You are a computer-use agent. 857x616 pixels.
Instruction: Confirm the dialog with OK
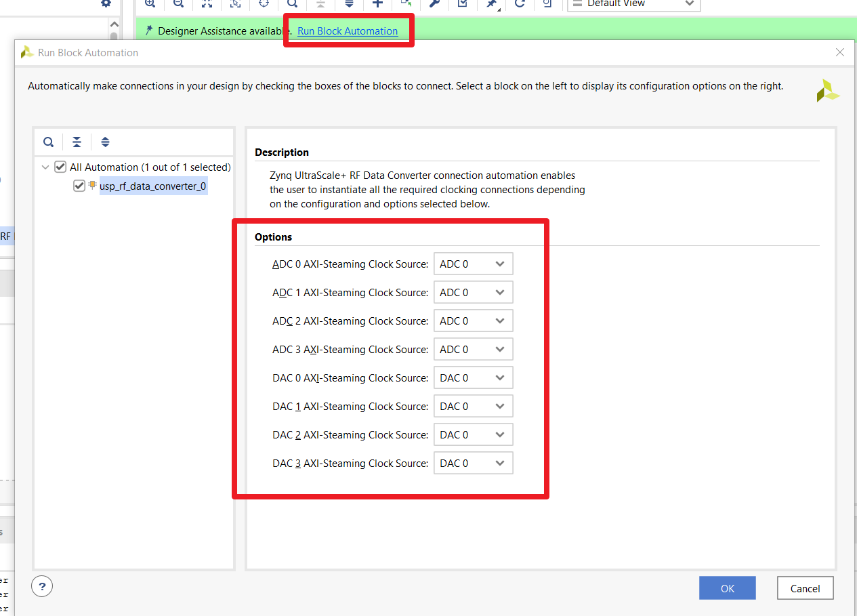pyautogui.click(x=727, y=588)
